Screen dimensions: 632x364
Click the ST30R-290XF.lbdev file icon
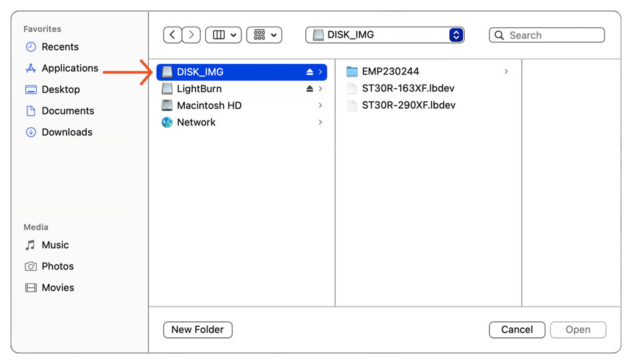(x=352, y=105)
